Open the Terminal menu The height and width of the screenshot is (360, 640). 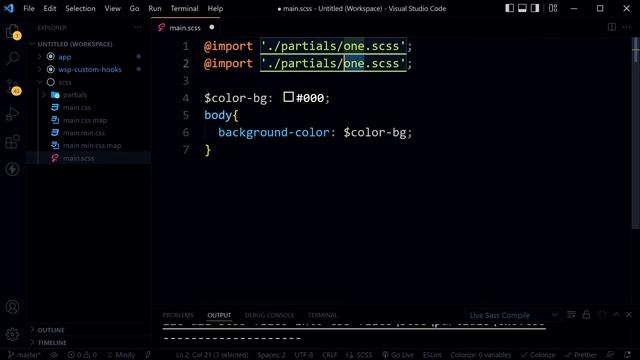(x=184, y=8)
